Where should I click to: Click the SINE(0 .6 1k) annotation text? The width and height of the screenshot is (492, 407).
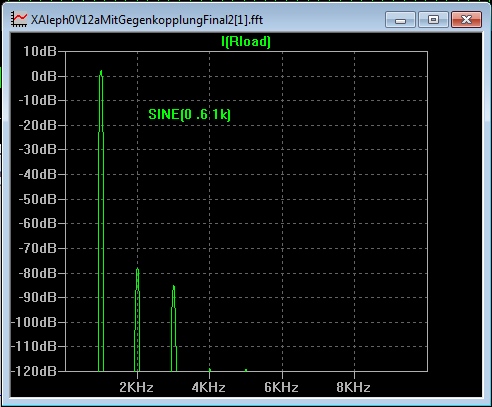[x=189, y=115]
